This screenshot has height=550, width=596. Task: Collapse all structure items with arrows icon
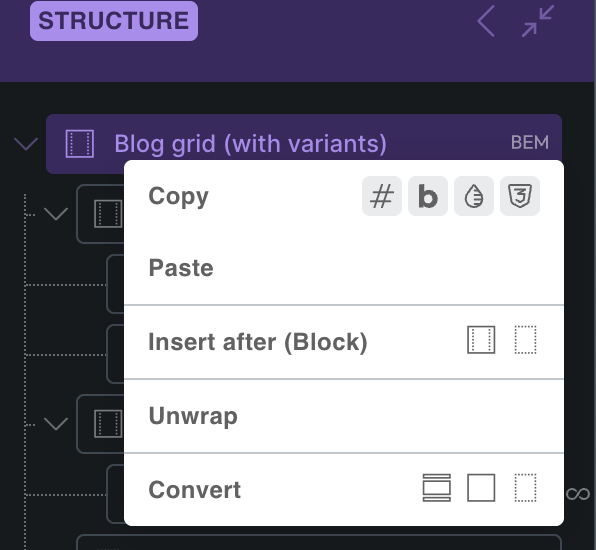(537, 21)
